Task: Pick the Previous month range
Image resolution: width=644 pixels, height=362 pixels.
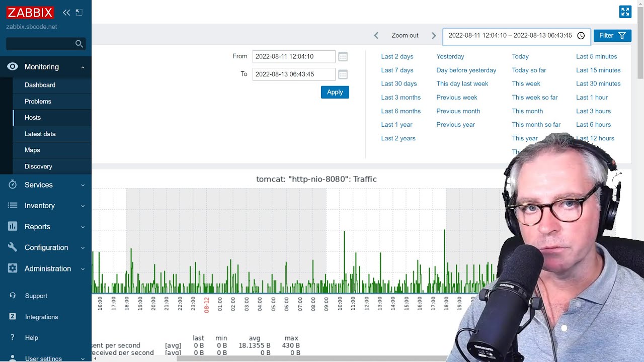Action: [458, 111]
